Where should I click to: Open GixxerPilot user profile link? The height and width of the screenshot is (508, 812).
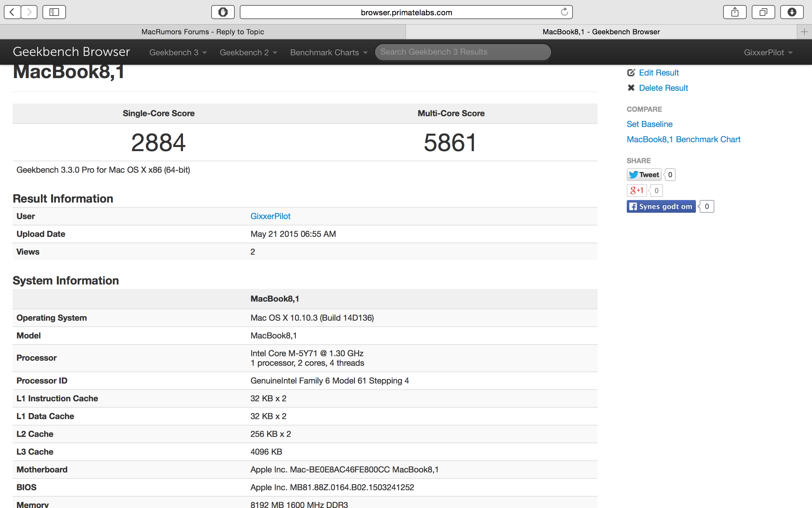pyautogui.click(x=271, y=216)
